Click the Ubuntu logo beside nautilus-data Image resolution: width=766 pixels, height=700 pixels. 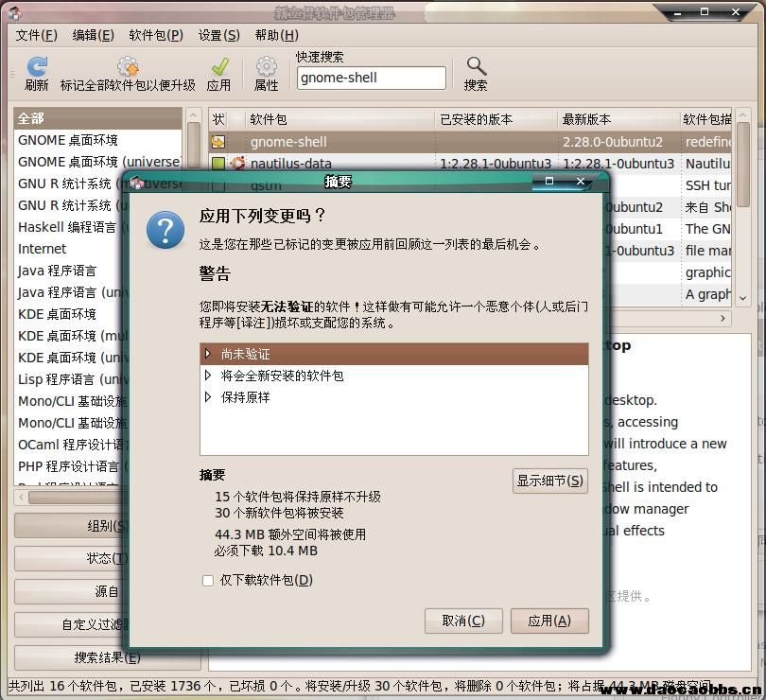click(x=238, y=164)
